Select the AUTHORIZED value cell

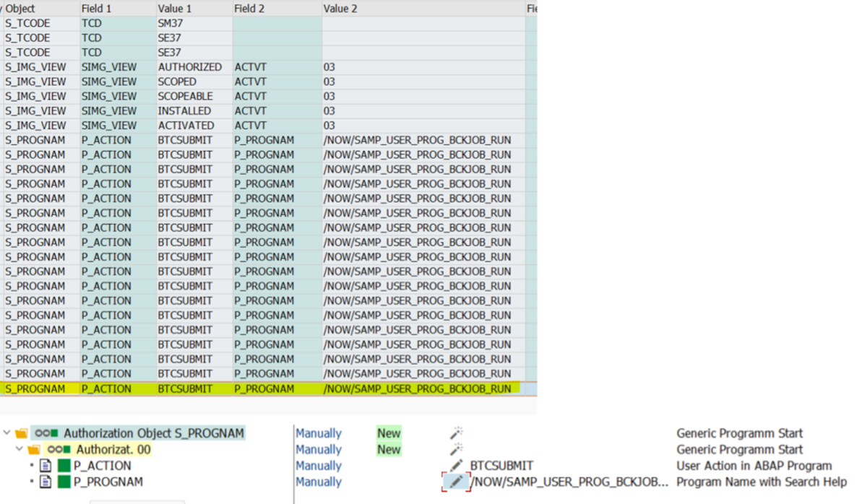tap(194, 67)
